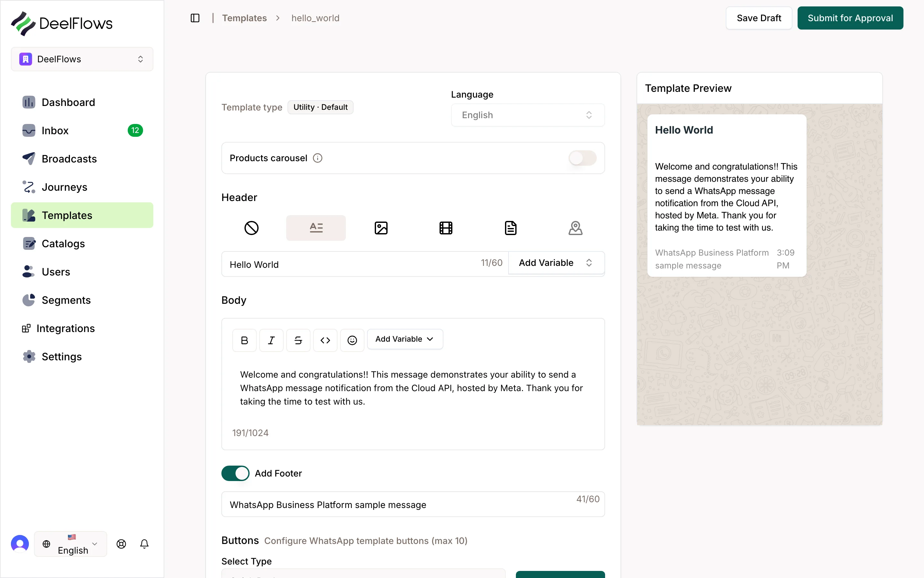Open Inbox
The image size is (924, 578).
tap(82, 130)
